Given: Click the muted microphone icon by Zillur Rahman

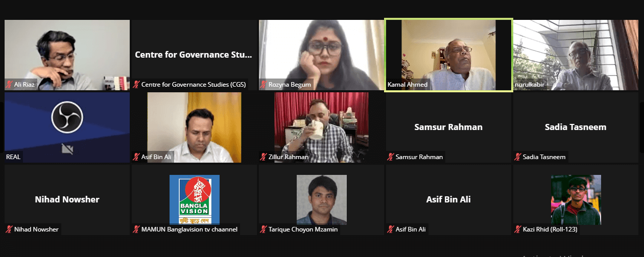Looking at the screenshot, I should click(264, 157).
